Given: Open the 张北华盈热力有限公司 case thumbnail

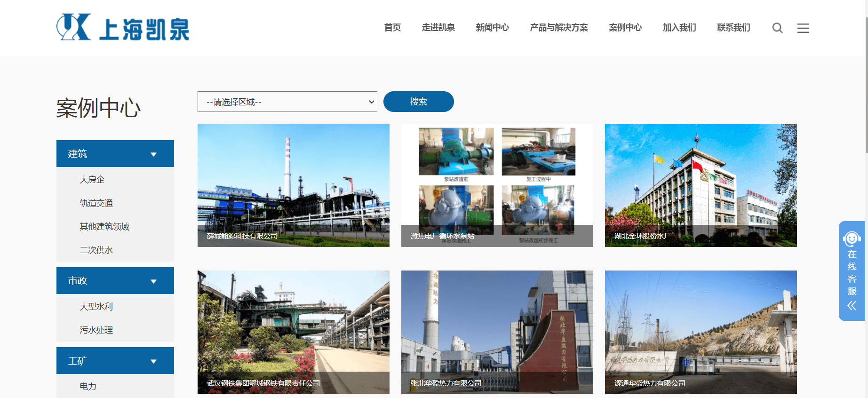Looking at the screenshot, I should (x=497, y=332).
